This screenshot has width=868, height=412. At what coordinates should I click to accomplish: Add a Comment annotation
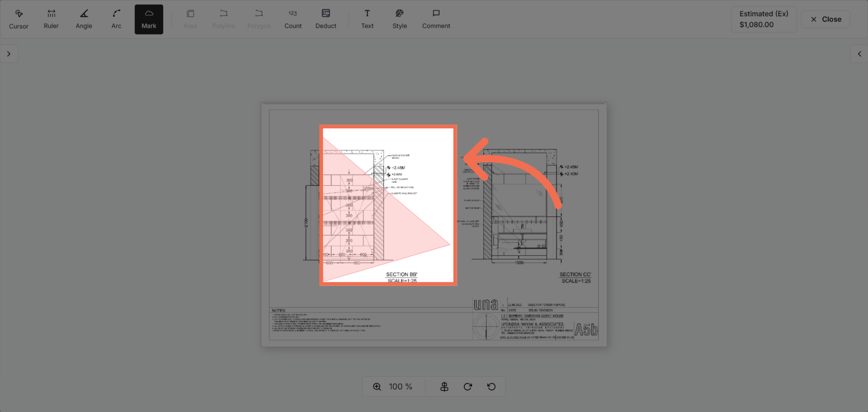click(x=436, y=19)
